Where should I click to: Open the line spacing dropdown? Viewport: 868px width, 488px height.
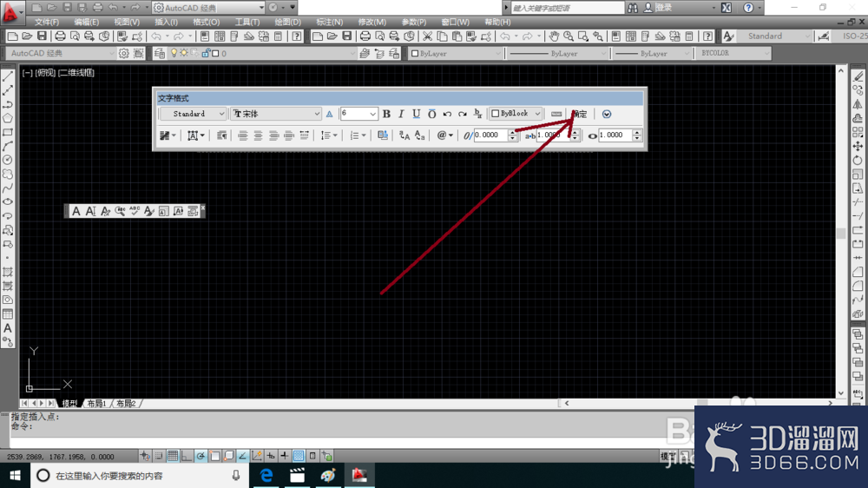[329, 135]
